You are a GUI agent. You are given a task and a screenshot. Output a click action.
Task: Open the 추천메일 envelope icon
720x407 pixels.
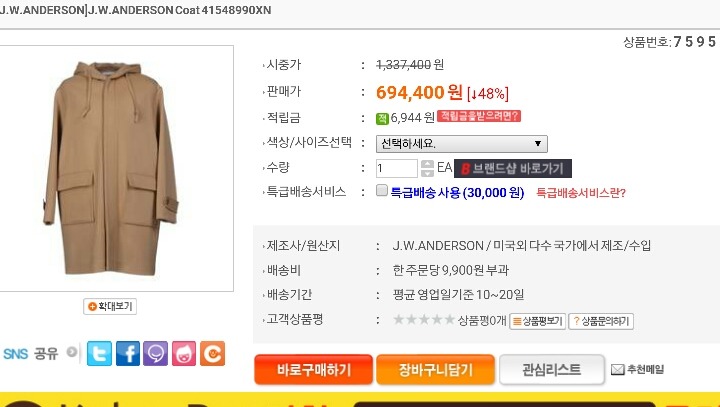coord(618,369)
